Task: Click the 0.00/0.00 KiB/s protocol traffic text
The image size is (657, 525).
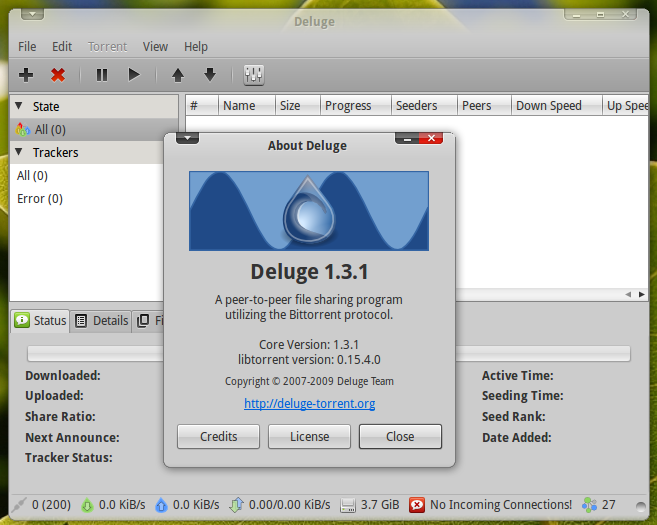Action: coord(290,505)
